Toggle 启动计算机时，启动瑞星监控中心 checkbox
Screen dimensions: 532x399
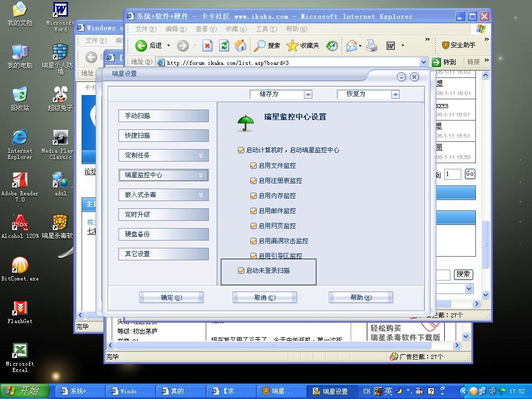[x=241, y=150]
